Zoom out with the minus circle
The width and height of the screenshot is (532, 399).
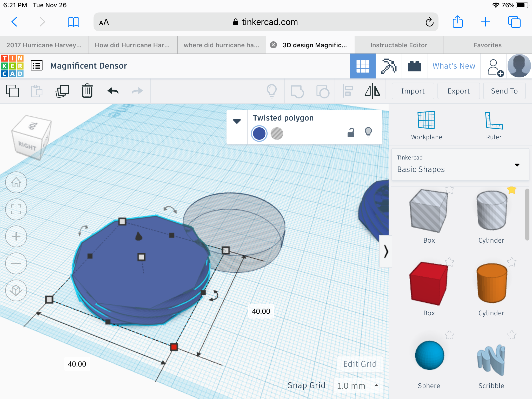(16, 263)
